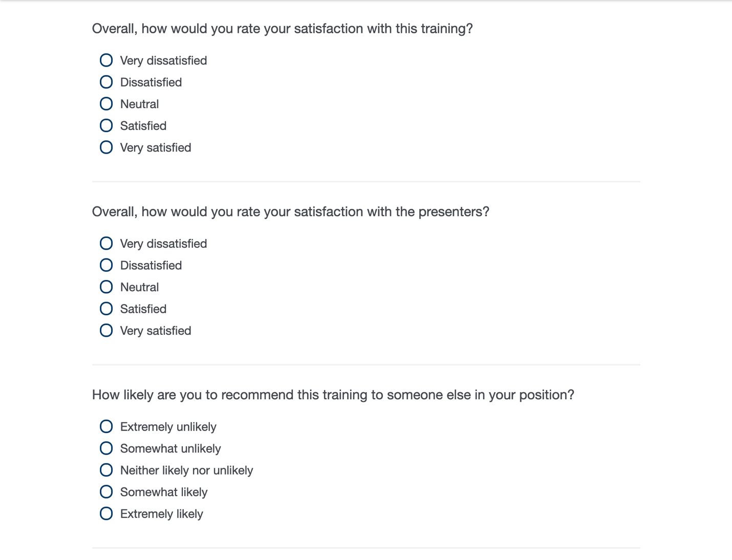Select 'Very satisfied' for the training rating

[x=106, y=147]
